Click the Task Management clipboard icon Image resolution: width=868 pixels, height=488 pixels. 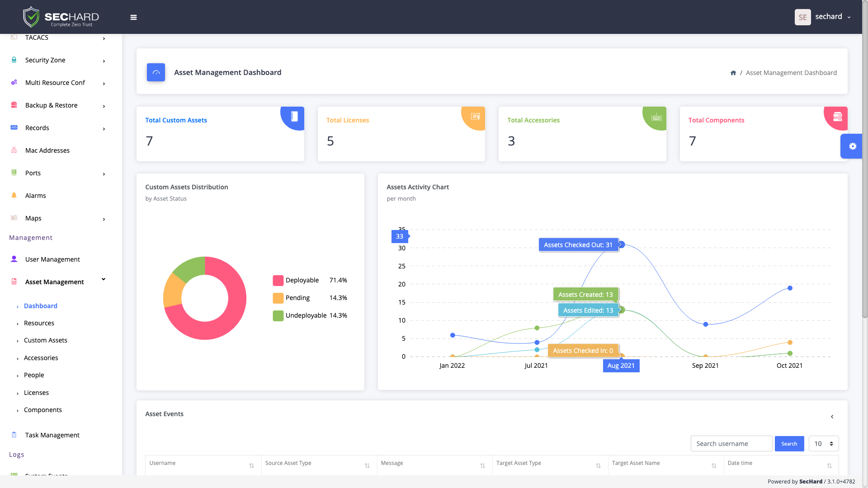tap(14, 435)
